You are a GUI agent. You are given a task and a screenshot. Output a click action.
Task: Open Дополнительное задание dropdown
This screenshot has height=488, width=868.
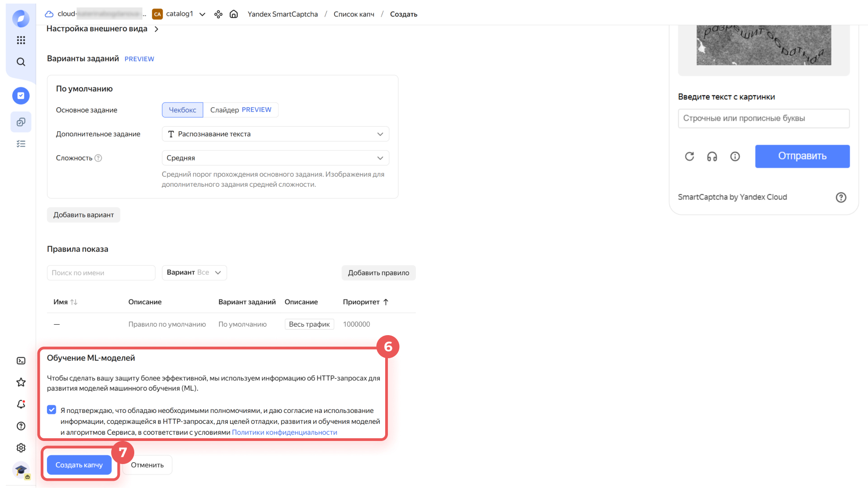(275, 134)
